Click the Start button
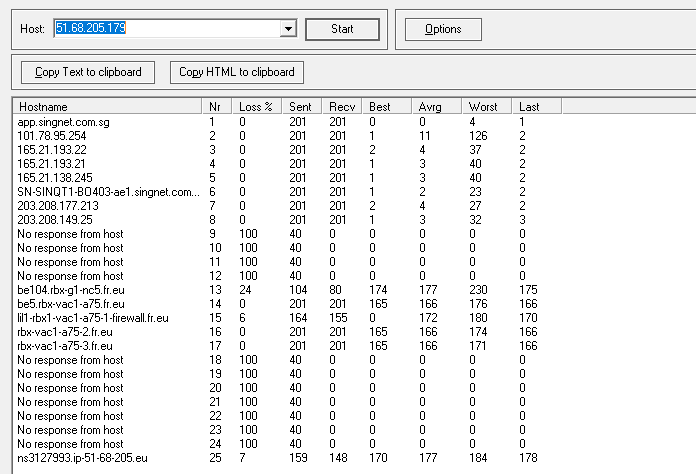 [x=342, y=29]
